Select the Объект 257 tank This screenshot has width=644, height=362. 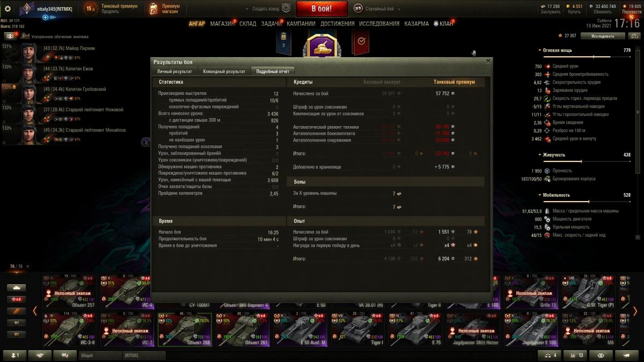69,292
